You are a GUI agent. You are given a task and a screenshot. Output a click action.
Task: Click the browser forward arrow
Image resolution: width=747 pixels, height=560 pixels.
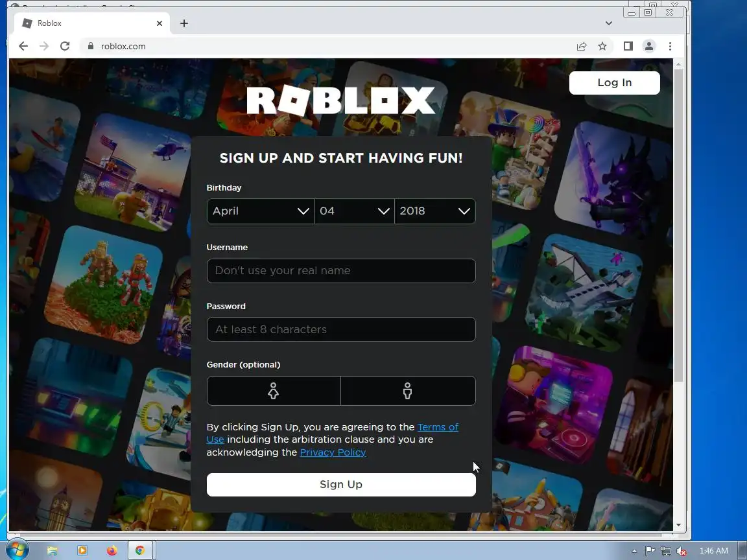[x=44, y=46]
